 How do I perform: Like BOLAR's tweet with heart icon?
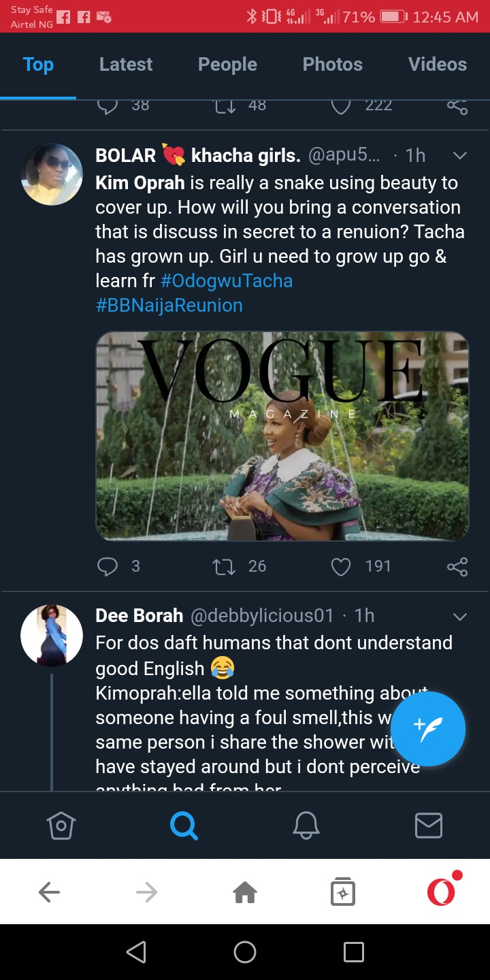click(340, 566)
